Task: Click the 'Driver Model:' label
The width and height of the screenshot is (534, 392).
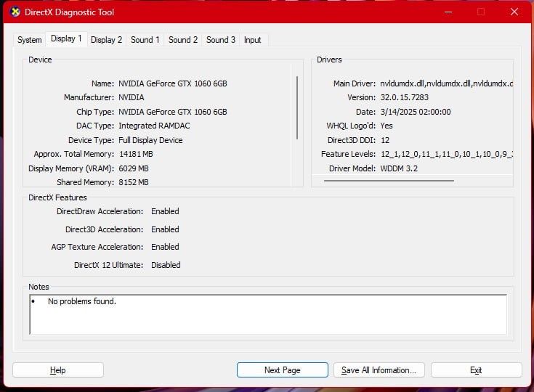Action: tap(352, 168)
